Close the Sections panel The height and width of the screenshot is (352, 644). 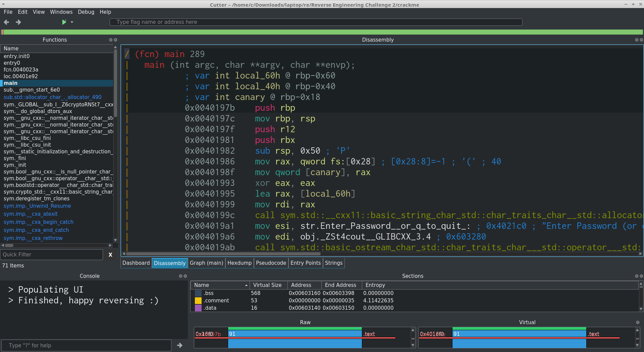point(641,276)
